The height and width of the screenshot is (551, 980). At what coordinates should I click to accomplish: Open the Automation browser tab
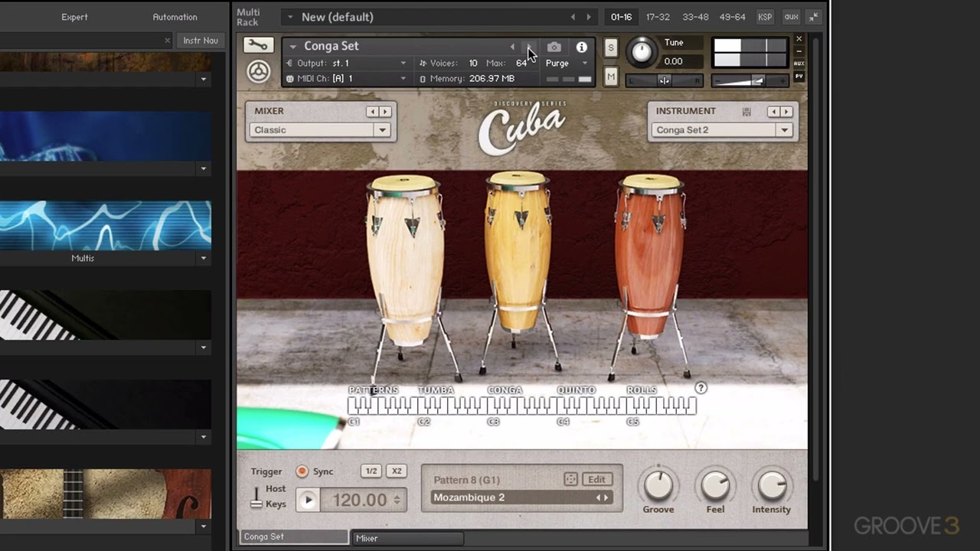[175, 17]
